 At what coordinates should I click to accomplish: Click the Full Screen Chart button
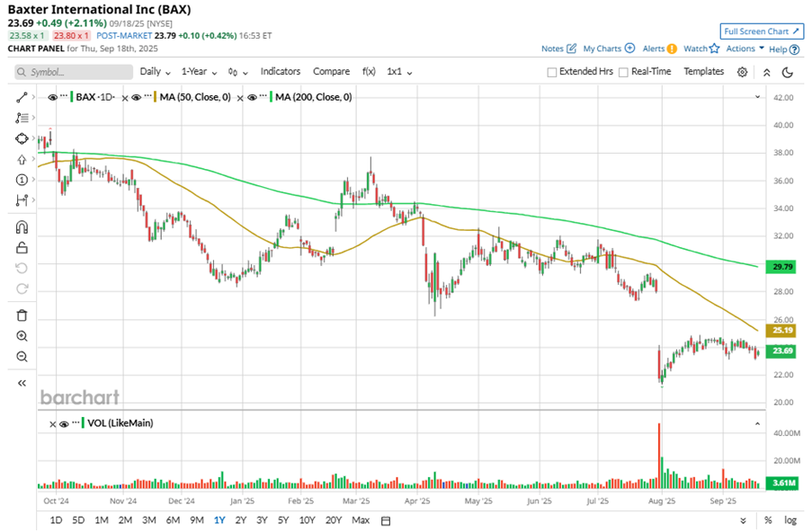click(x=762, y=31)
